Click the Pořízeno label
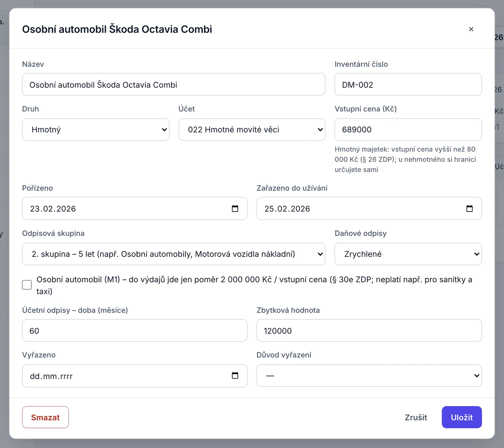Screen dimensions: 504x448 (37, 188)
